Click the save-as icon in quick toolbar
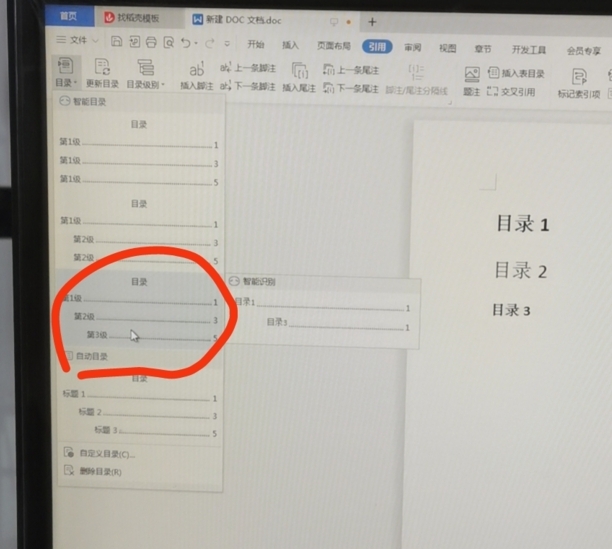This screenshot has width=612, height=549. coord(134,41)
